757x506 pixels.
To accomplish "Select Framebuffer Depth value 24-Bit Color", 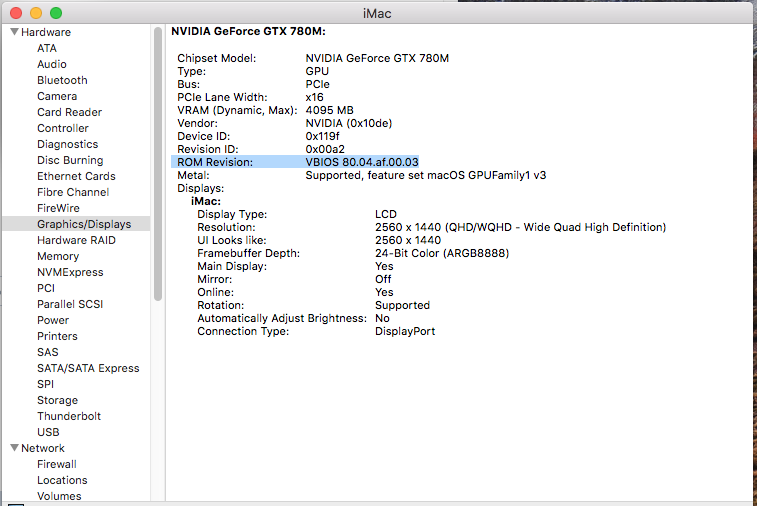I will coord(442,253).
